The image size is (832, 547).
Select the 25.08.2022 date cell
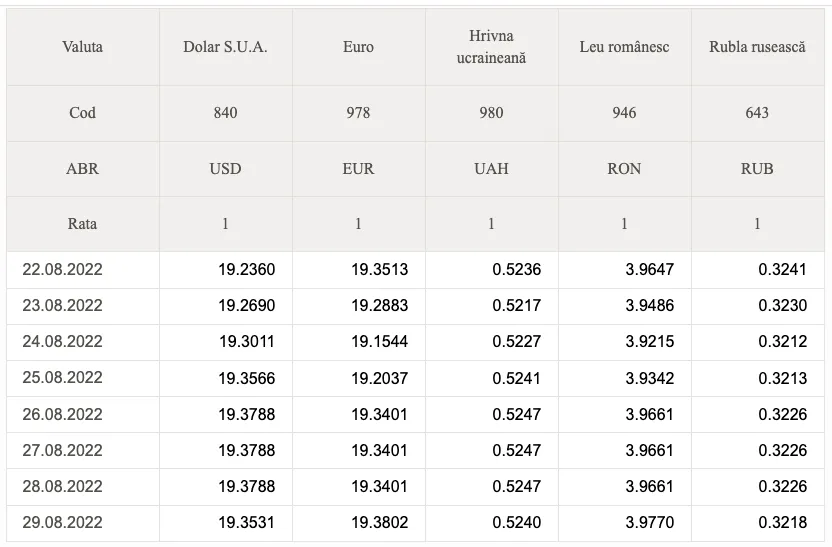[x=83, y=378]
